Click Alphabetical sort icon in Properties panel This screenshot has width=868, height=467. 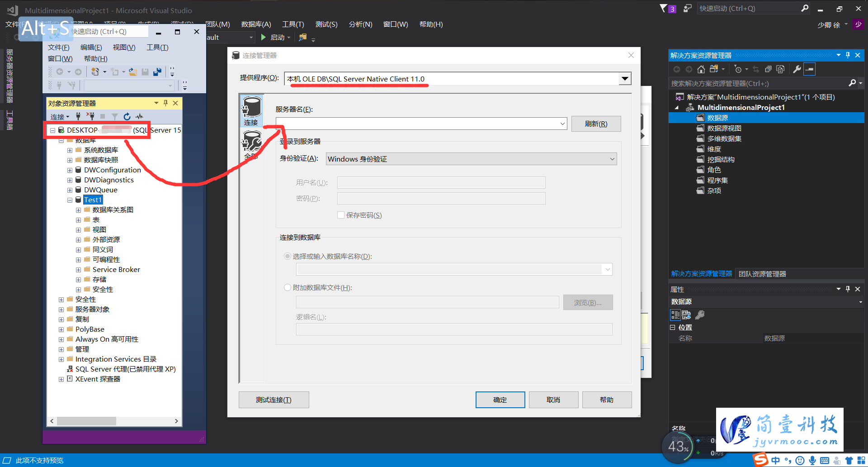(x=686, y=315)
